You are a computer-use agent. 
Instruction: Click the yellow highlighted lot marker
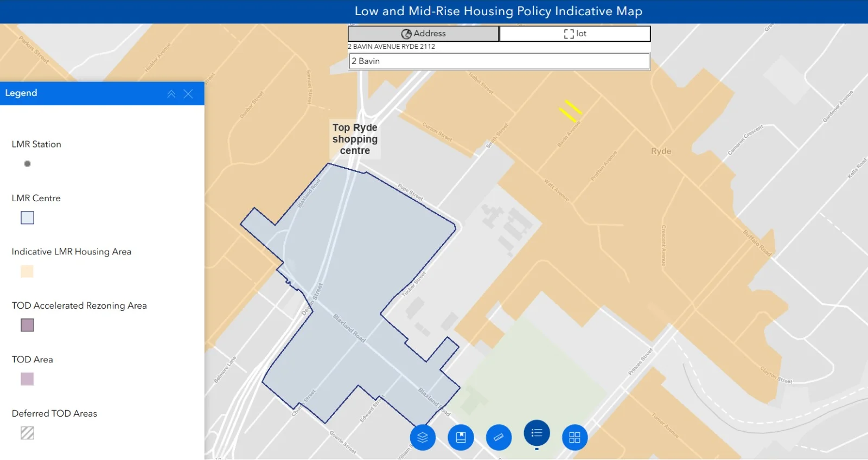[570, 111]
